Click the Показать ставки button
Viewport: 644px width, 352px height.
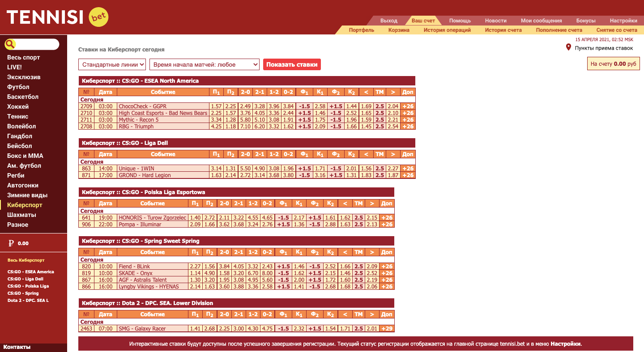click(292, 64)
